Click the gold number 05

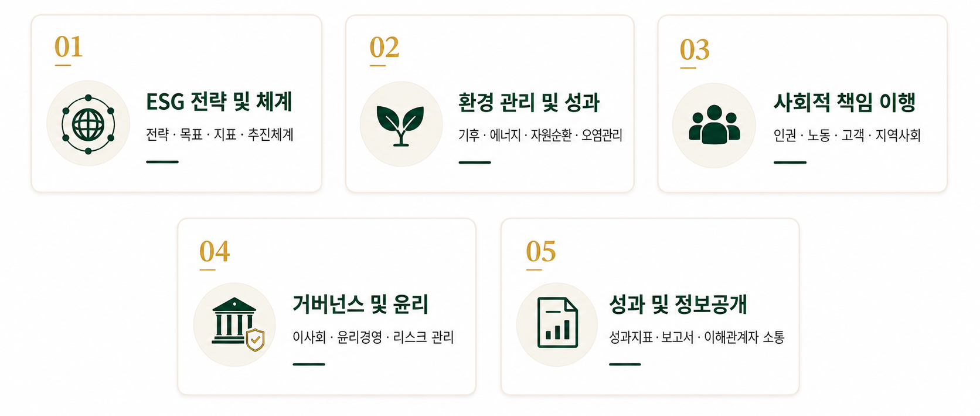pos(540,251)
